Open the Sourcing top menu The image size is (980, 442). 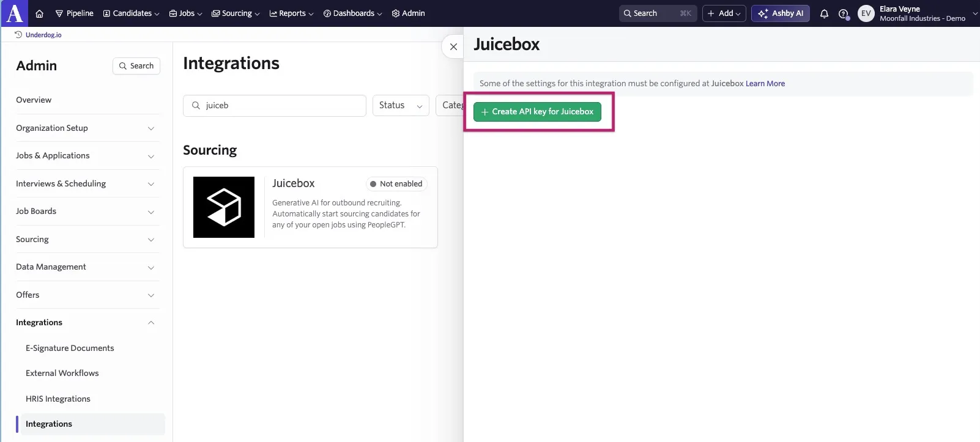pos(236,13)
